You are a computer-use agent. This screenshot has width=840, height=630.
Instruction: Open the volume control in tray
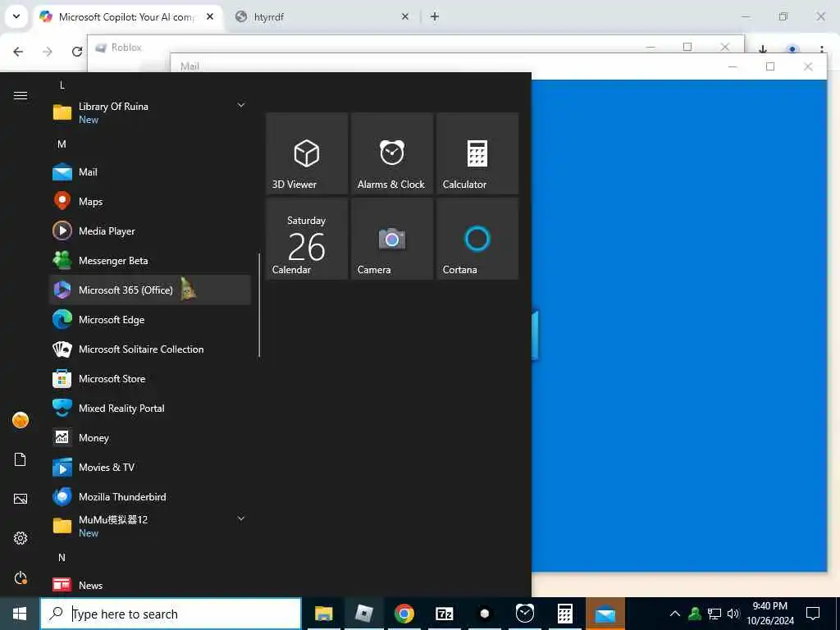click(733, 614)
